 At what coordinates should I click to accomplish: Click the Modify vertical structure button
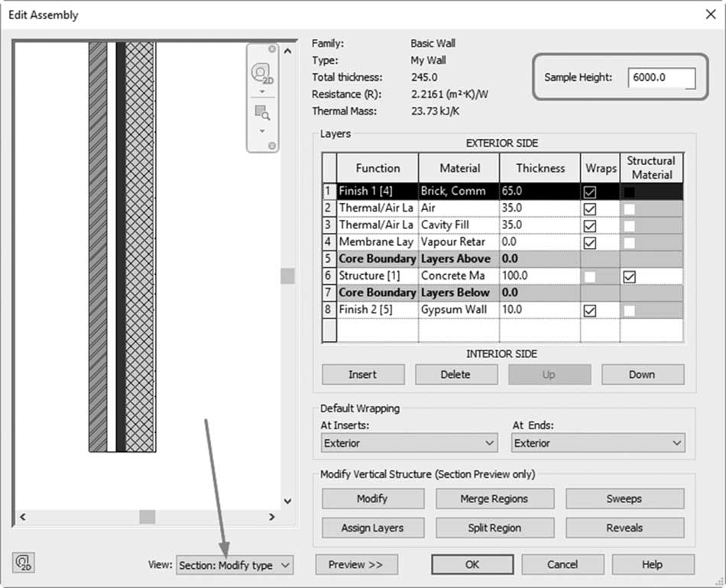coord(373,499)
